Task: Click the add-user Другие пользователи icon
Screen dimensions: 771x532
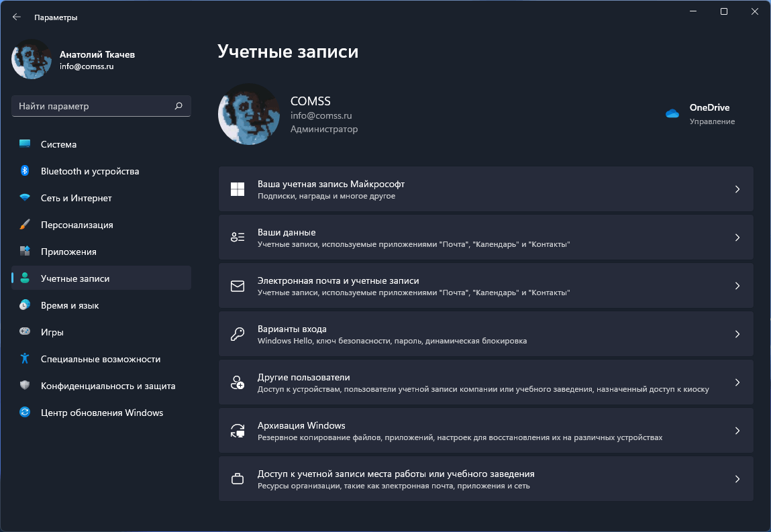Action: pyautogui.click(x=238, y=382)
